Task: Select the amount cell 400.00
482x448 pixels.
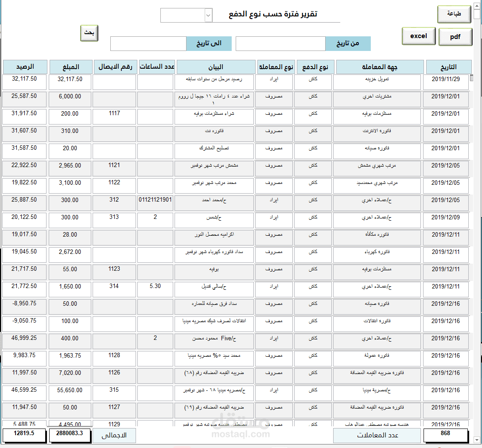Action: click(70, 341)
